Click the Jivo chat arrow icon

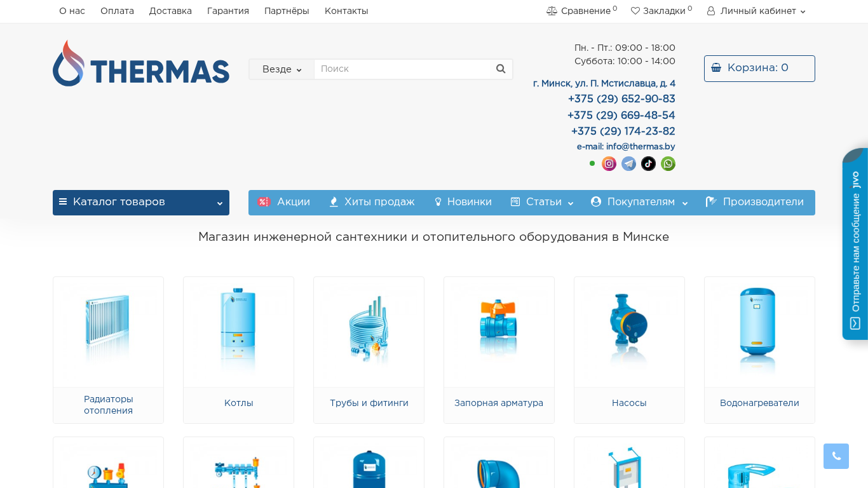855,323
